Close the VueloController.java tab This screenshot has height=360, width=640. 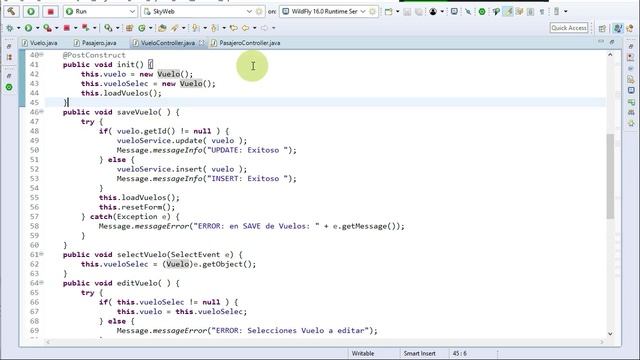202,43
